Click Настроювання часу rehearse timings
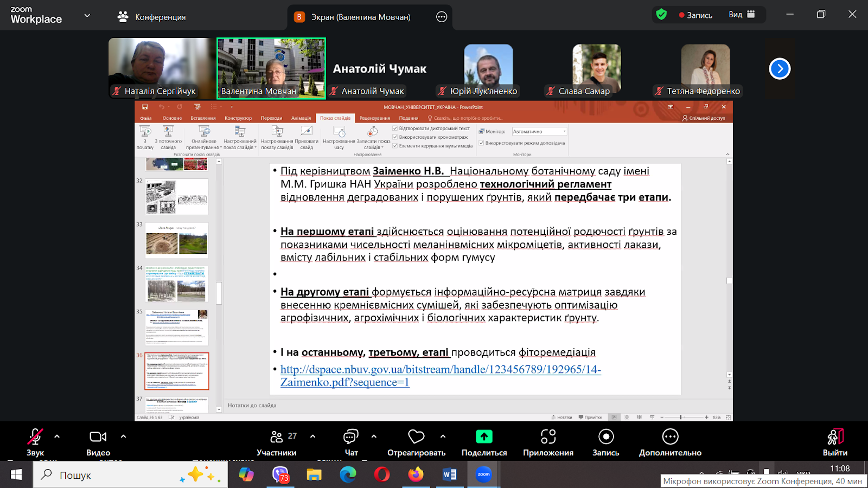 point(339,137)
